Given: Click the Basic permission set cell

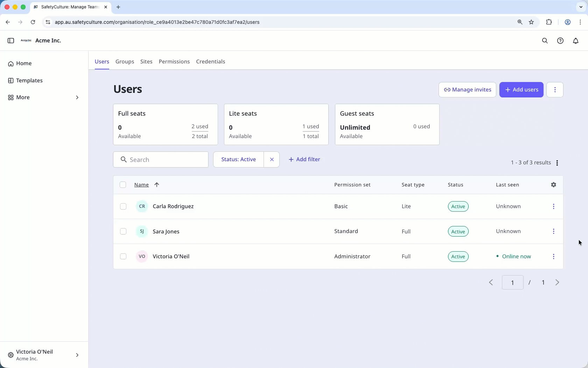Looking at the screenshot, I should click(x=341, y=206).
